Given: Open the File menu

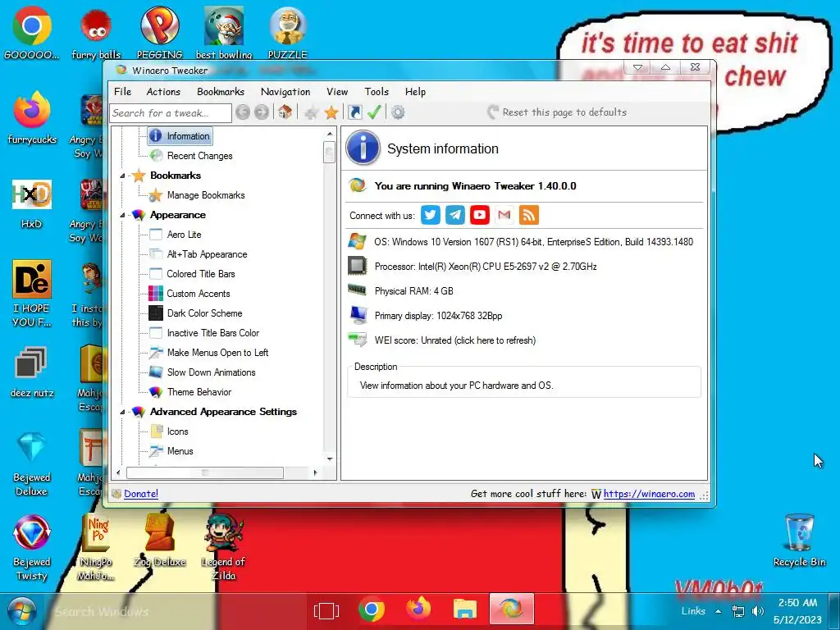Looking at the screenshot, I should (123, 92).
